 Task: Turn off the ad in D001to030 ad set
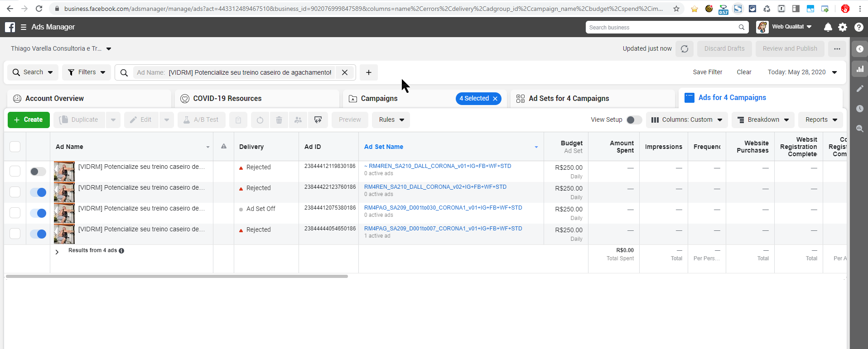[x=38, y=213]
